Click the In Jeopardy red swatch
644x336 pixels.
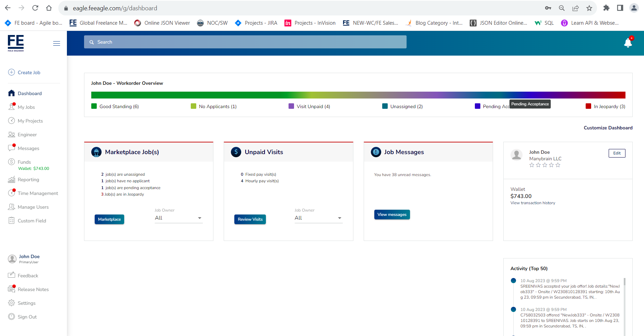588,106
